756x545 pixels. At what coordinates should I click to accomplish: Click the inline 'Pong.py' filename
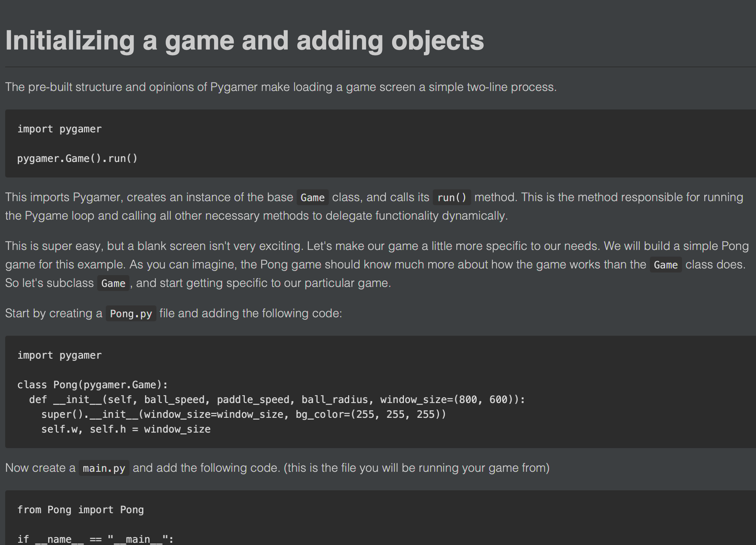(131, 314)
